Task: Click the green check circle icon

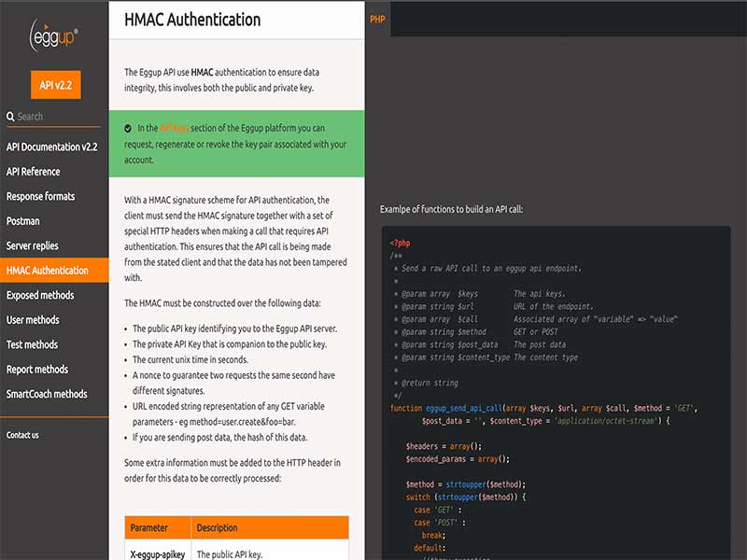Action: (x=127, y=128)
